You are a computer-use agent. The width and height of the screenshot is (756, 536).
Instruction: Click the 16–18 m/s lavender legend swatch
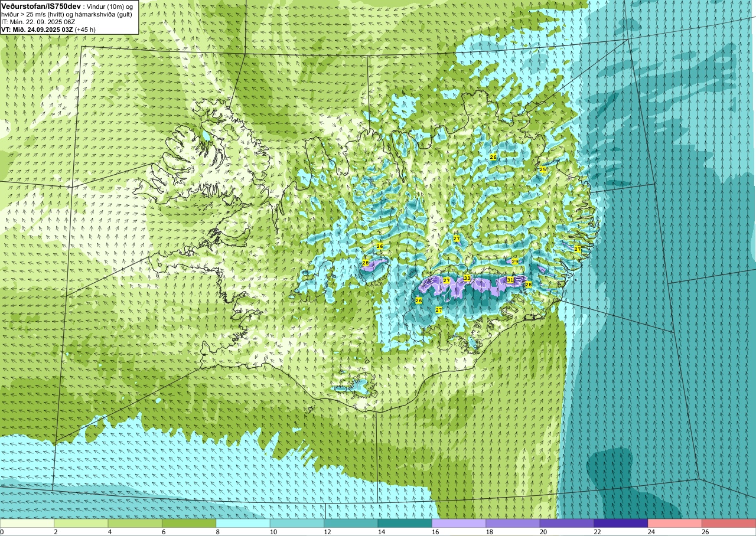click(x=459, y=524)
